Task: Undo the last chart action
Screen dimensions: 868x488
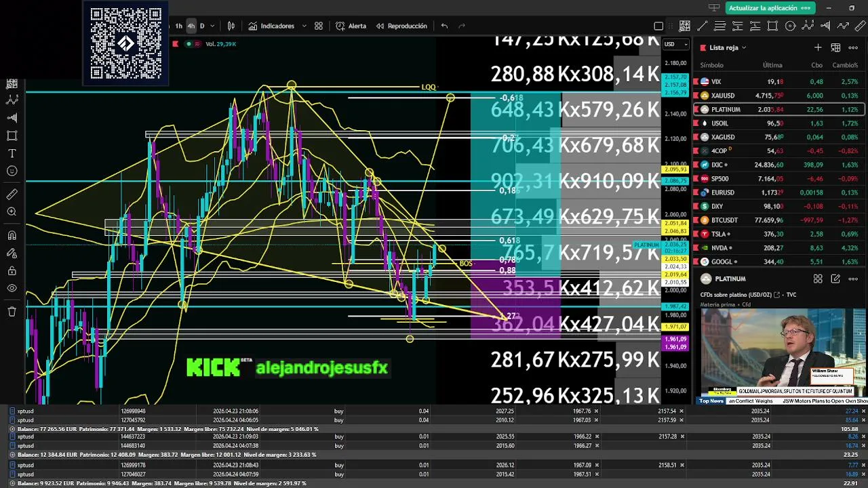Action: [444, 26]
